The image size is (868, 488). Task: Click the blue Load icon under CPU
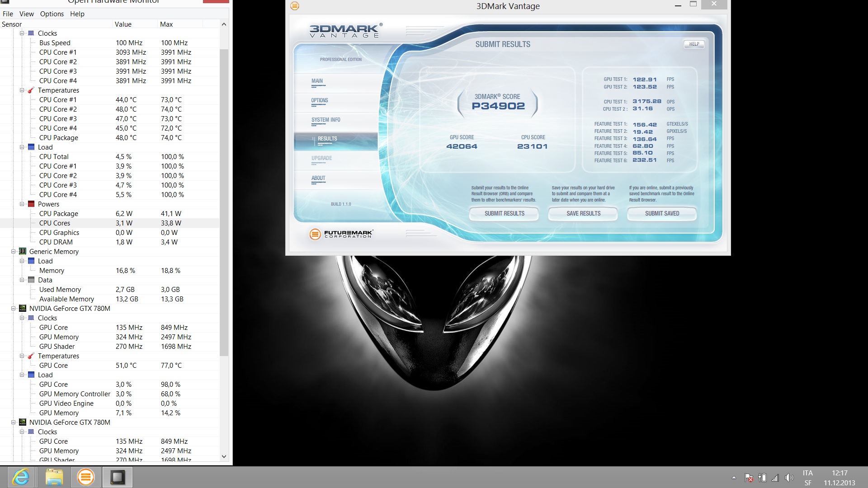click(x=31, y=147)
